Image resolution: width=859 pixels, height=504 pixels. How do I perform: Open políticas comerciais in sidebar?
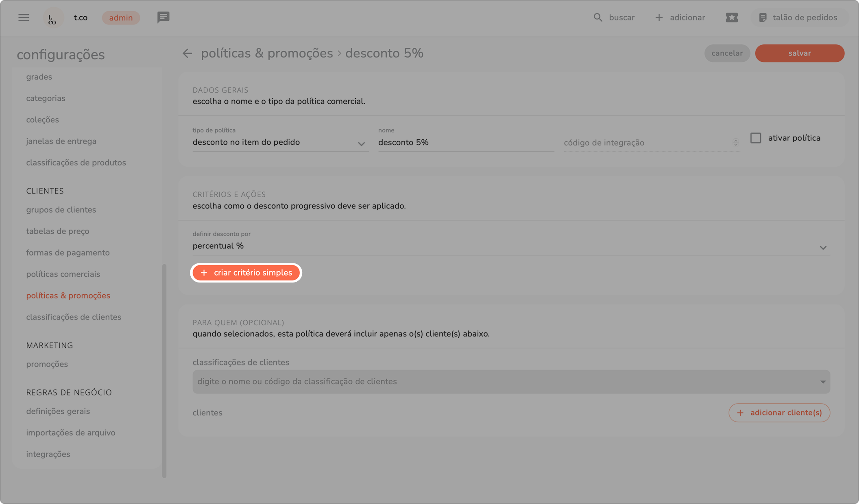coord(63,274)
